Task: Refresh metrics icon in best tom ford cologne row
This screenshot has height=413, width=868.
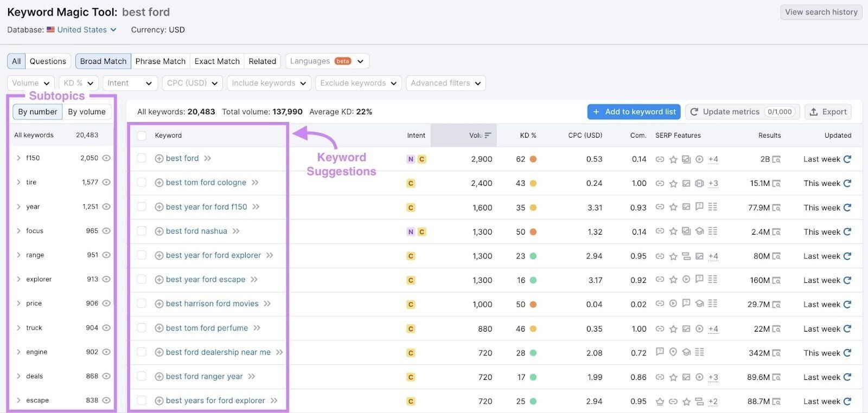Action: 847,183
